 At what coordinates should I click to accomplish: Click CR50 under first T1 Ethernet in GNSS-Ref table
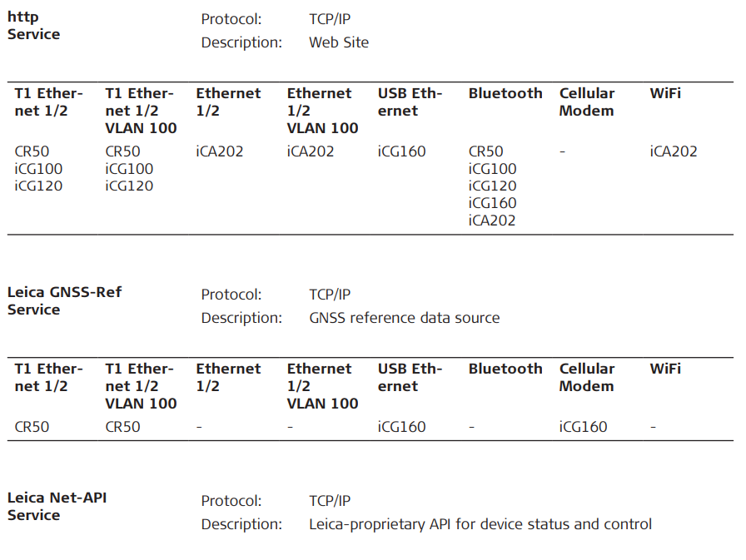(x=32, y=427)
